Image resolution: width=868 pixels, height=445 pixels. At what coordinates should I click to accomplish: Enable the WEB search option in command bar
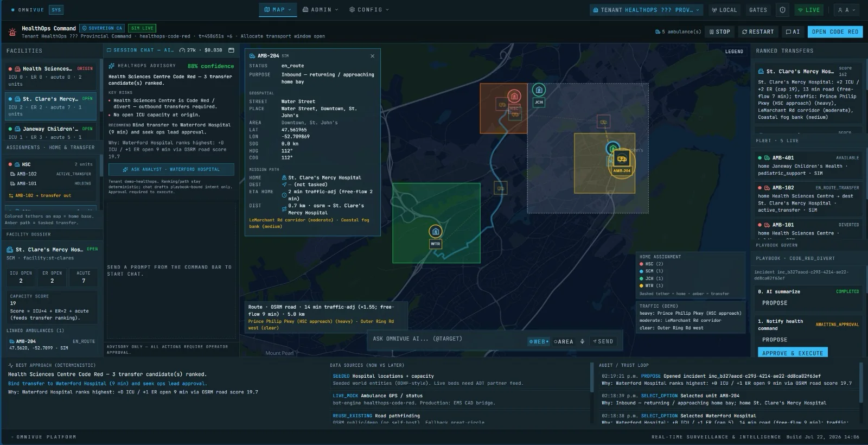539,341
